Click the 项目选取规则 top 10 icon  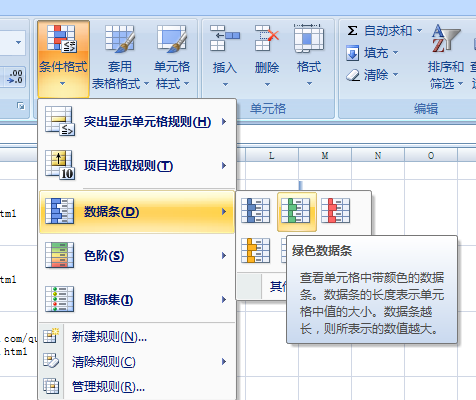click(60, 165)
